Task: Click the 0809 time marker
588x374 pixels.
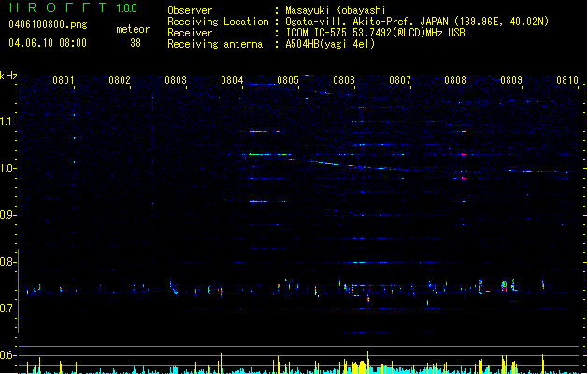Action: pyautogui.click(x=511, y=80)
